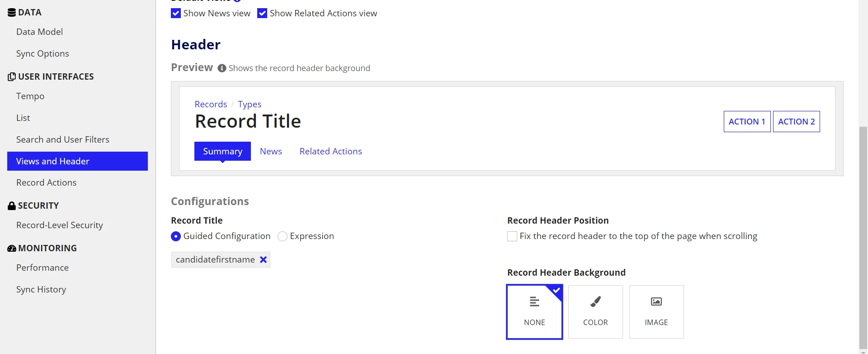Click the MONITORING gauge icon
The width and height of the screenshot is (868, 354).
click(12, 249)
